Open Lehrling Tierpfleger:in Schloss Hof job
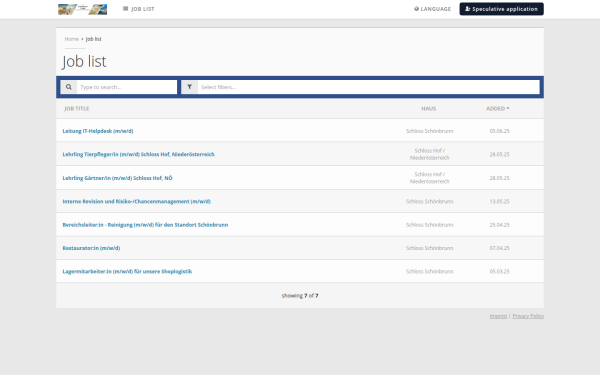Viewport: 600px width, 375px height. point(139,154)
